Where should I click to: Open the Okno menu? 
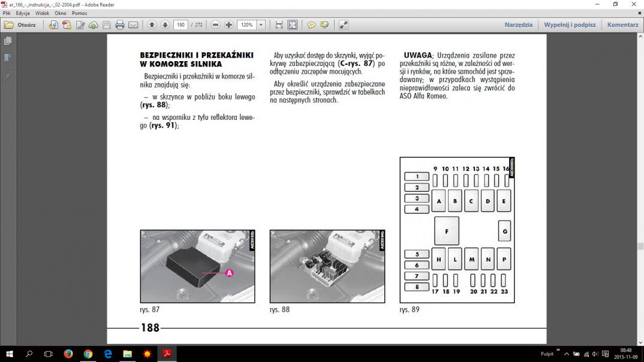61,13
